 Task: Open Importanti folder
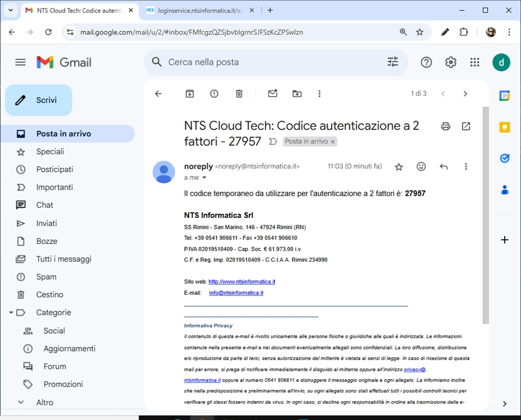pyautogui.click(x=67, y=188)
